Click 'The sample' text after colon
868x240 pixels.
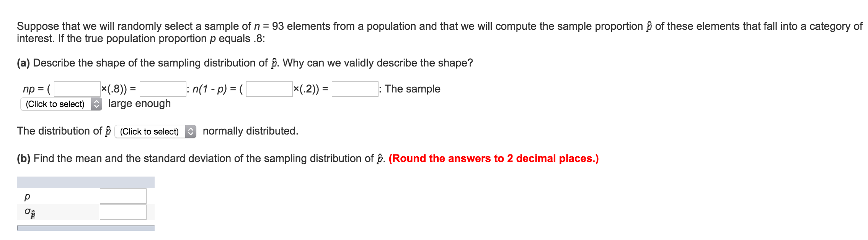tap(413, 89)
